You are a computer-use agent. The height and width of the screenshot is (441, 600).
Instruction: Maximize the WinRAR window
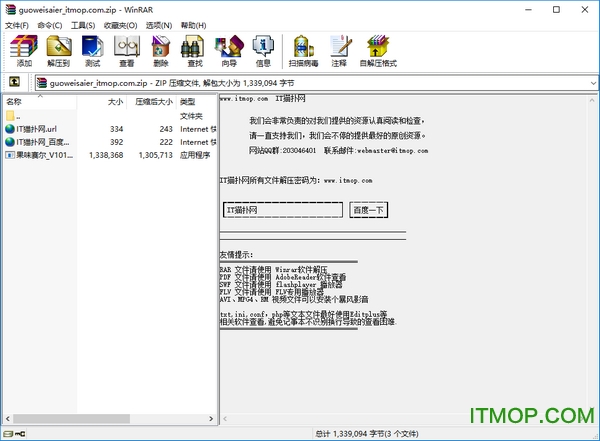tap(556, 10)
